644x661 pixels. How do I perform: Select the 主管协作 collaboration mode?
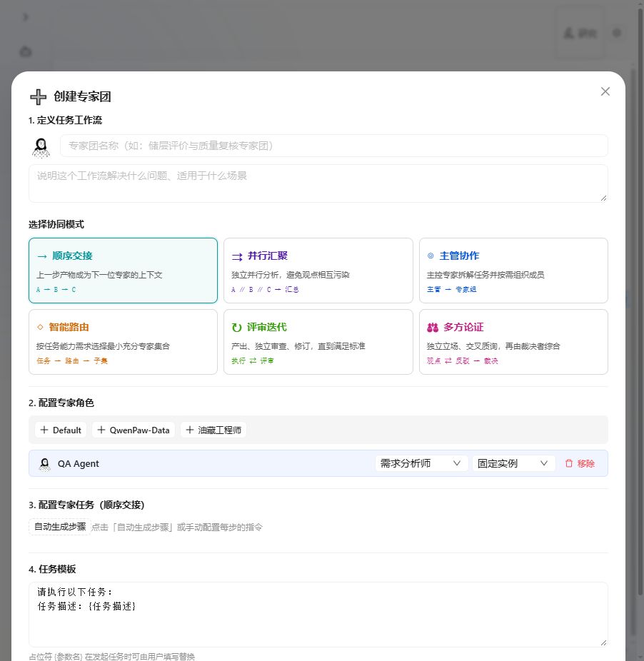(513, 271)
